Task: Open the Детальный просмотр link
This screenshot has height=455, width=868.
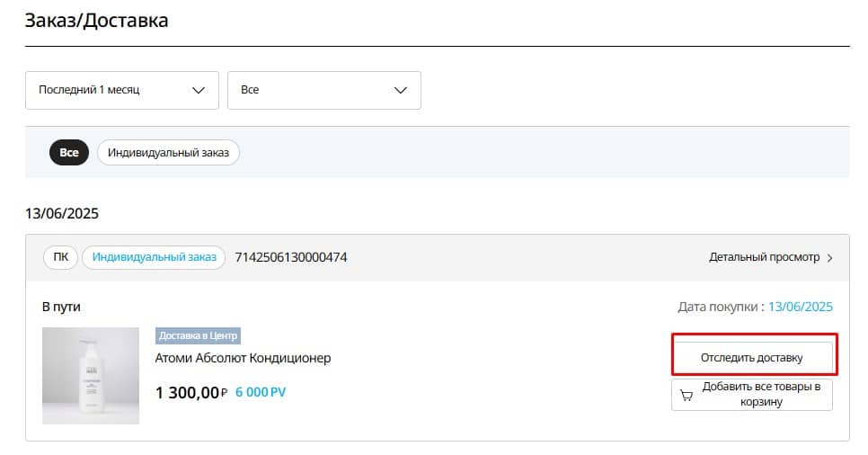Action: 764,257
